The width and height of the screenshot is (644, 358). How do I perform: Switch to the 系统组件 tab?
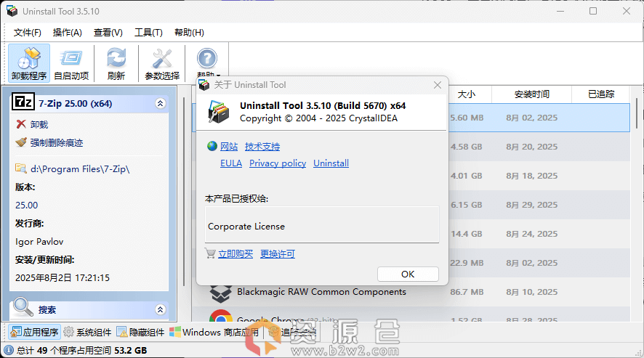[x=87, y=333]
